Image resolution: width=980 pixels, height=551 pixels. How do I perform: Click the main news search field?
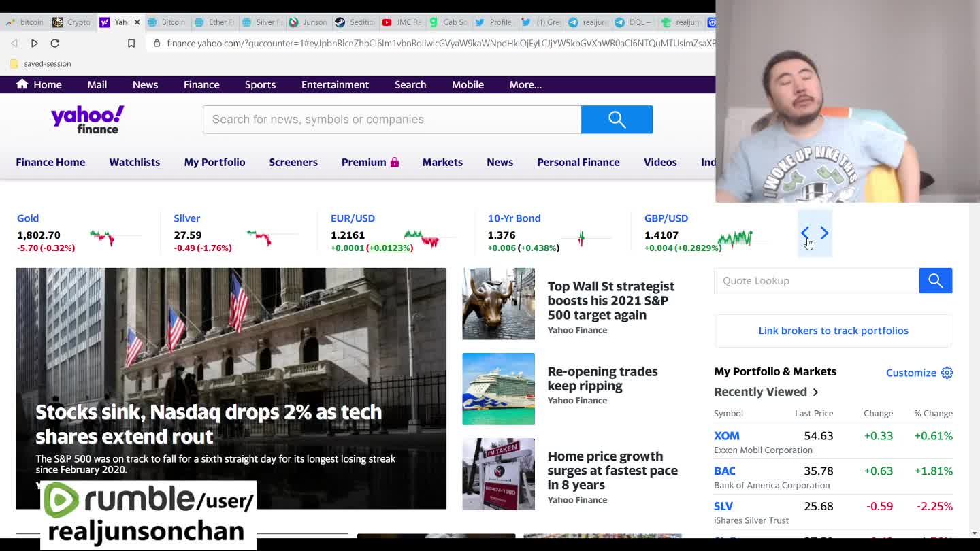pos(392,119)
